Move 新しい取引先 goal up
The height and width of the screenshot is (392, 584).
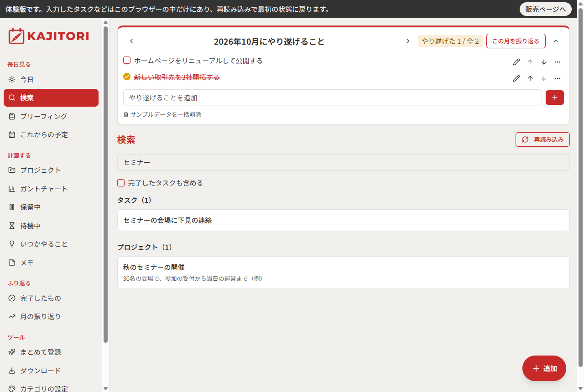530,78
